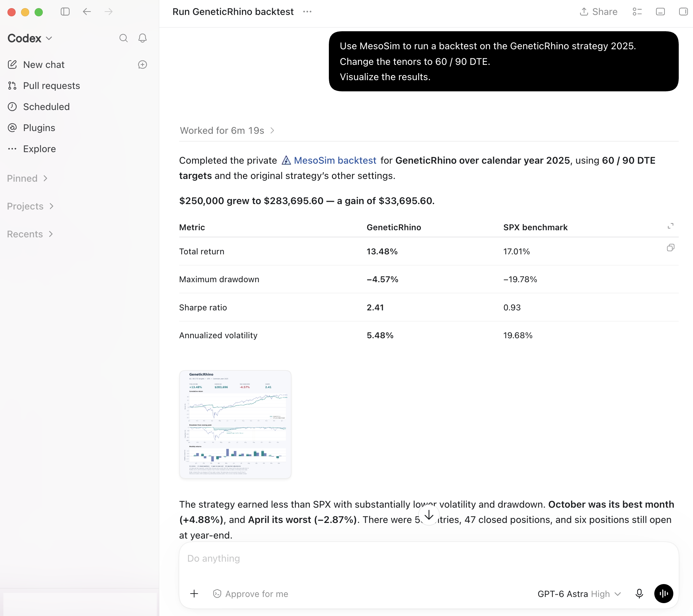
Task: Expand the Worked for 6m 19s details
Action: click(227, 131)
